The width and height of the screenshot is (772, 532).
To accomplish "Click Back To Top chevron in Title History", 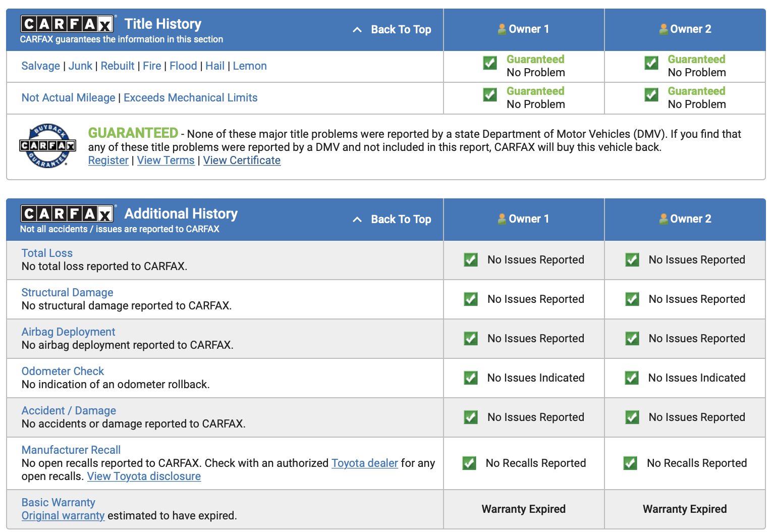I will click(x=357, y=30).
